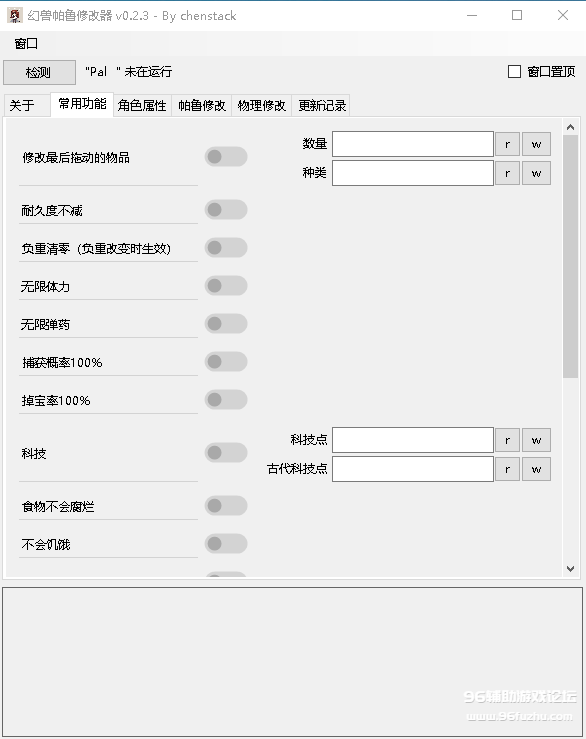Enable 捕获概率100% switch
The height and width of the screenshot is (739, 586).
point(226,362)
